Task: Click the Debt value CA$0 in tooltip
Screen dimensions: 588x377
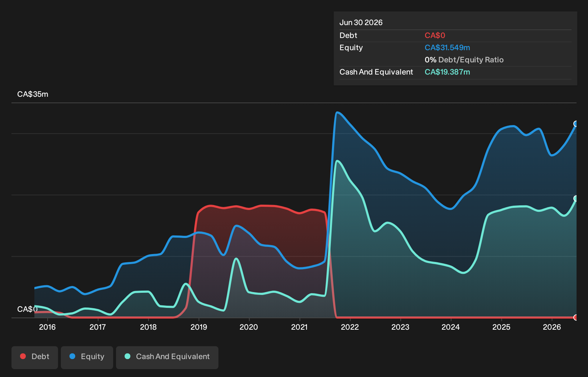Action: coord(435,35)
